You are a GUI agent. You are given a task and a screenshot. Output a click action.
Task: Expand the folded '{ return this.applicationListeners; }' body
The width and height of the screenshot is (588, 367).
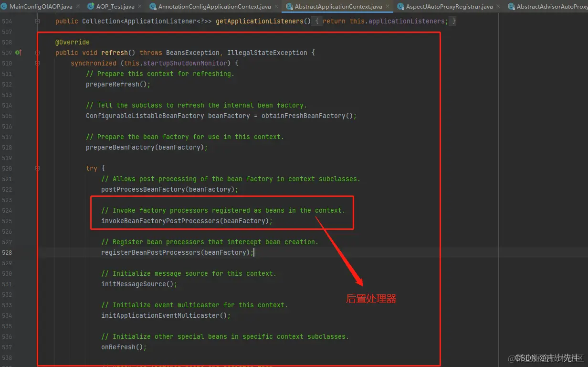click(x=385, y=22)
